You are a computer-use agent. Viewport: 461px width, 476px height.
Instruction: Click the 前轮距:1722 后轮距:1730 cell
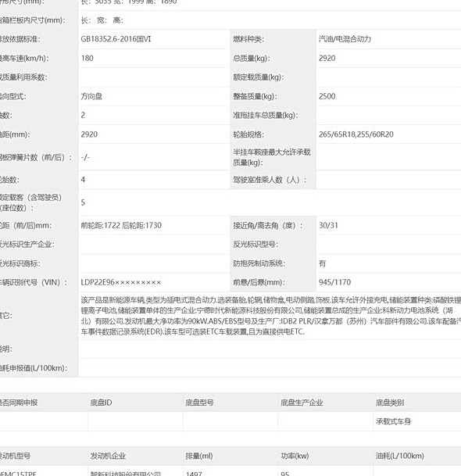pyautogui.click(x=121, y=225)
